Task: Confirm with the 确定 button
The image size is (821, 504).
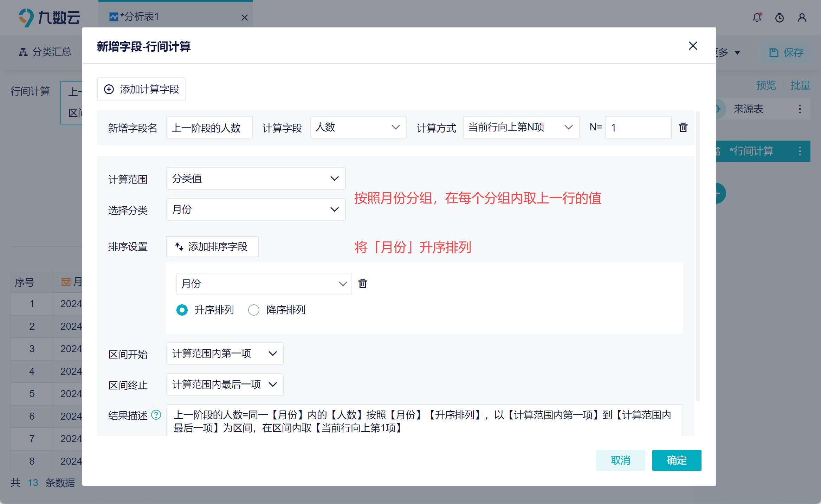Action: (676, 460)
